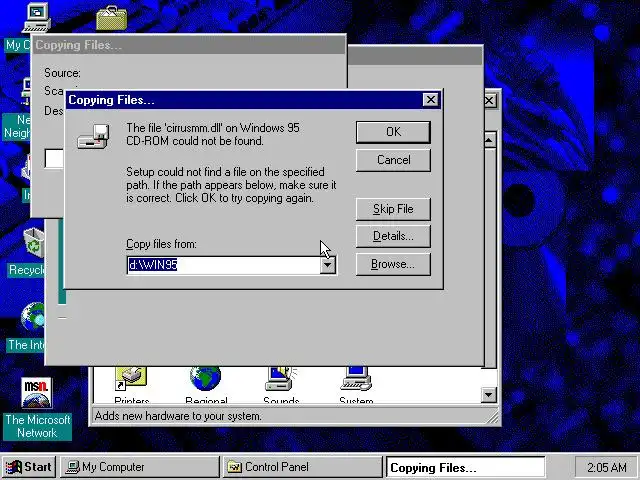Open System icon in Control Panel

[x=356, y=384]
